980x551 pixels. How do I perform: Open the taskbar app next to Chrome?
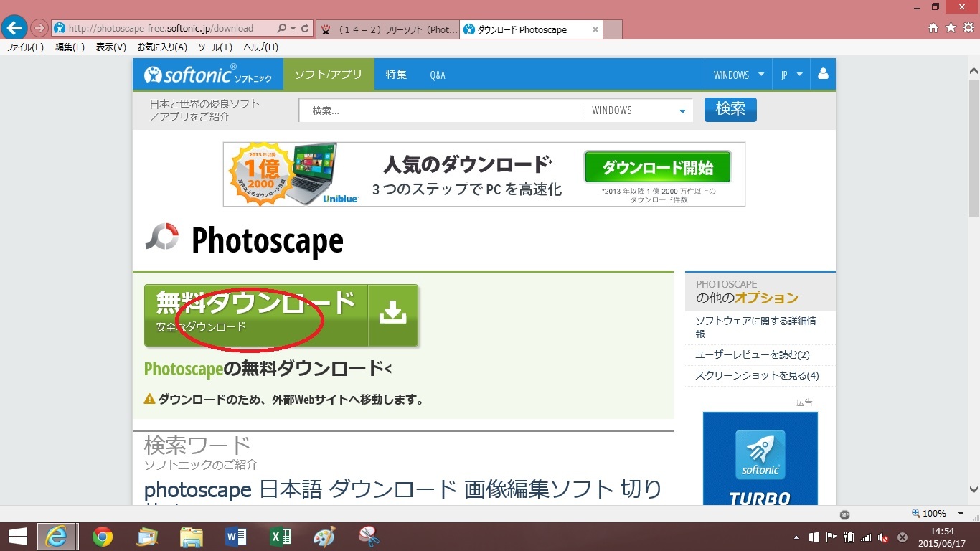click(147, 537)
